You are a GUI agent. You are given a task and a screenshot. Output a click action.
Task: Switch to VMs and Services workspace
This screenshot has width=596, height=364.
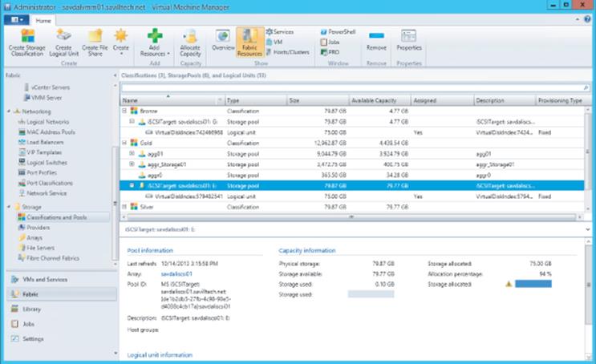point(61,279)
